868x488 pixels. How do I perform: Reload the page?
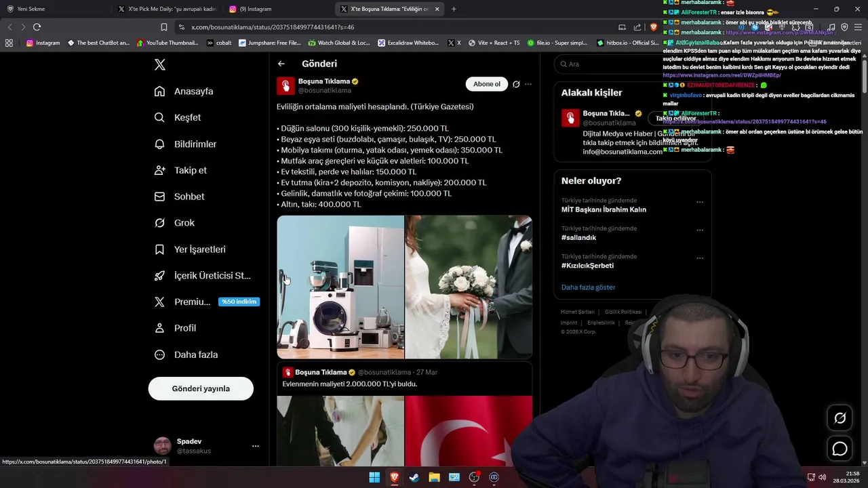pos(37,27)
